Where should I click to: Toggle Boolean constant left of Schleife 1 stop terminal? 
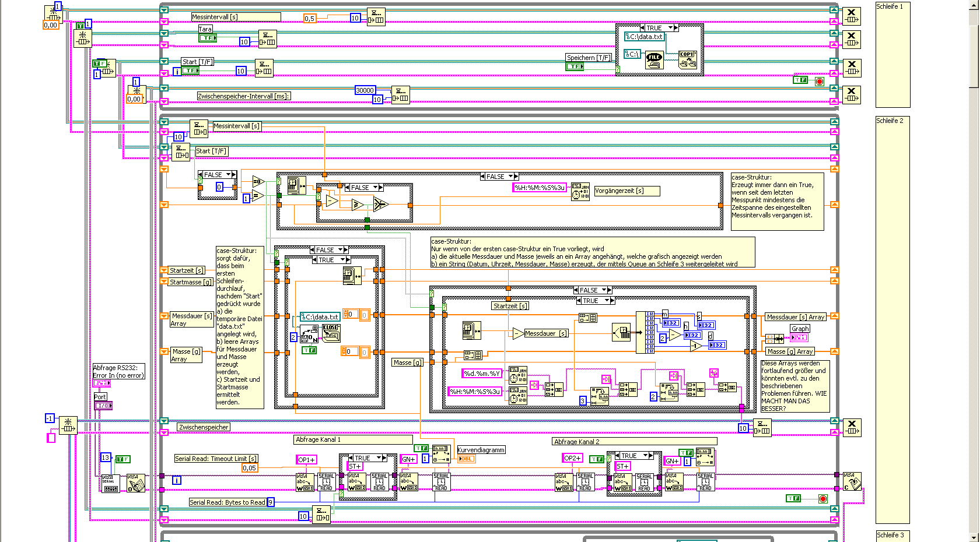pyautogui.click(x=800, y=80)
